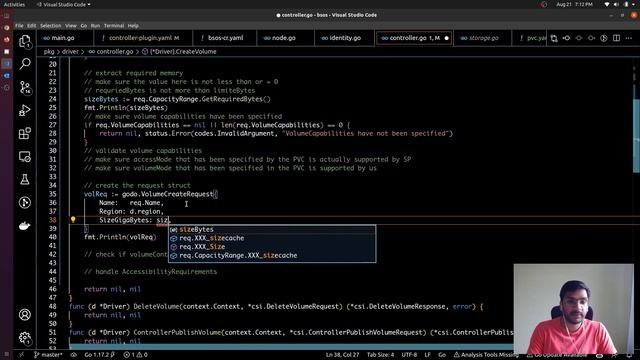This screenshot has height=360, width=640.
Task: Open the Selection menu
Action: tap(50, 26)
